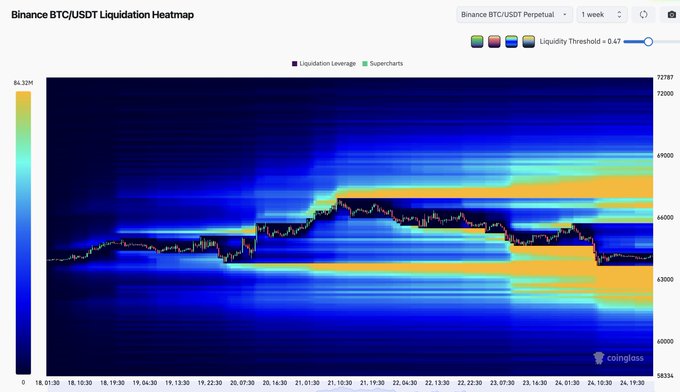Click the 63000 price axis label
The width and height of the screenshot is (680, 392).
pyautogui.click(x=665, y=280)
